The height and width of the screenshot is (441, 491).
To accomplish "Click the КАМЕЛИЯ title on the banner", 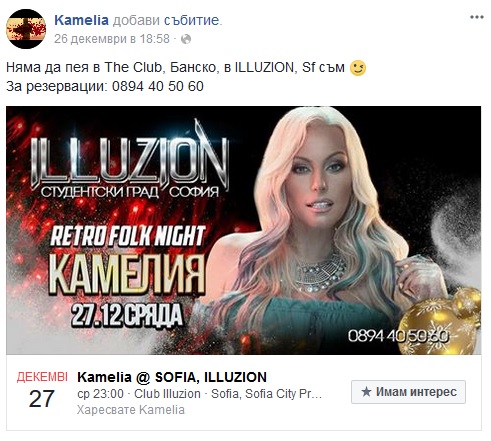I will (127, 275).
